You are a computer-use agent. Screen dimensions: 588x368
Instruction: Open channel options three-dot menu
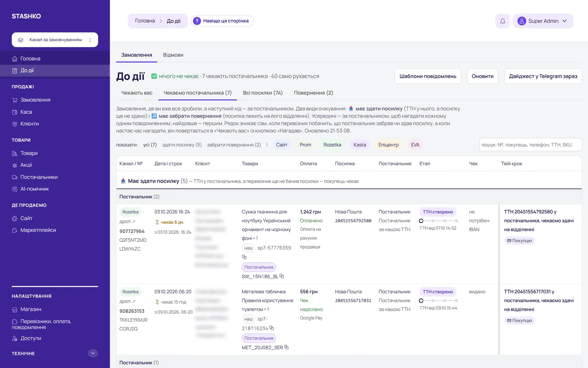90,40
